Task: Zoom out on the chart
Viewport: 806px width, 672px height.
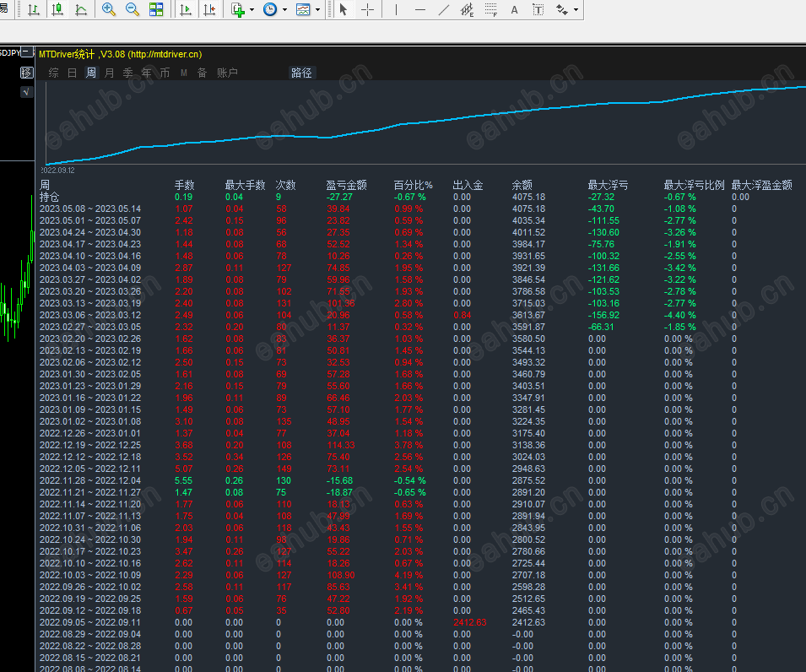Action: point(133,10)
